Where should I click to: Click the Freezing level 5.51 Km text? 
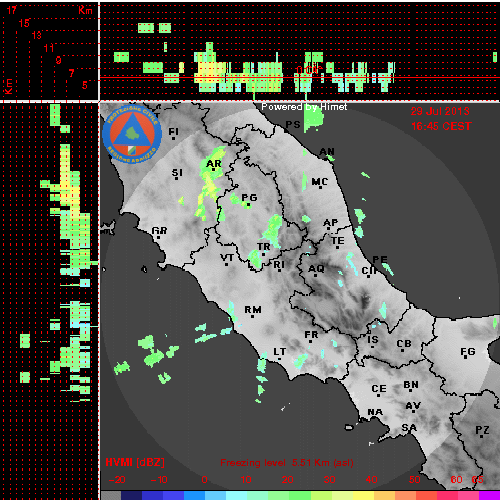point(287,463)
